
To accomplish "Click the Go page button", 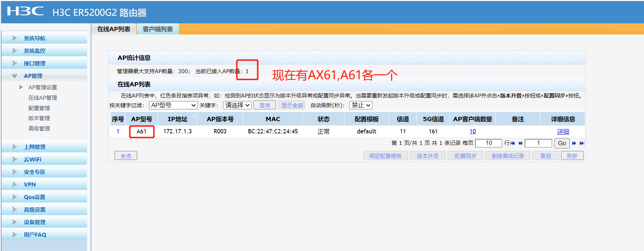I will pos(562,143).
